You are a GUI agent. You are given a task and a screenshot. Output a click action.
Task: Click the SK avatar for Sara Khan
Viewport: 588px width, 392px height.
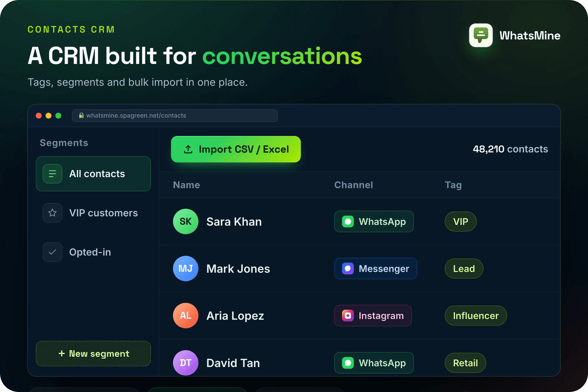pos(186,222)
